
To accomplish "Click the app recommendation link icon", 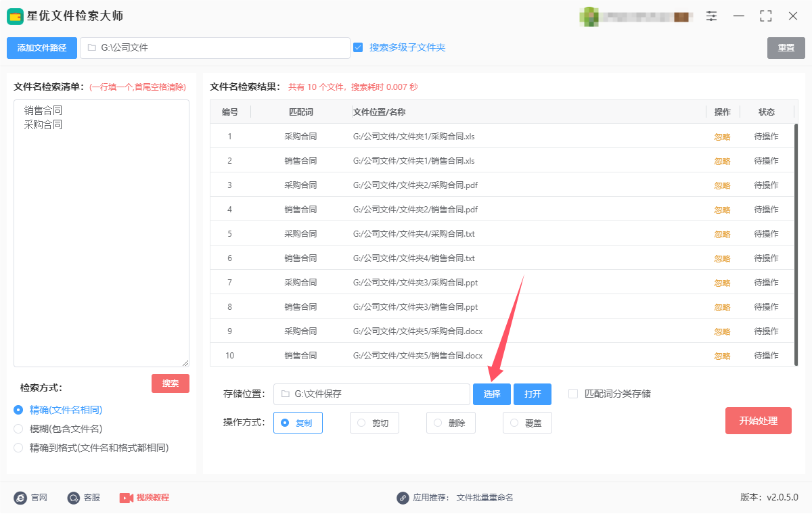I will coord(403,498).
